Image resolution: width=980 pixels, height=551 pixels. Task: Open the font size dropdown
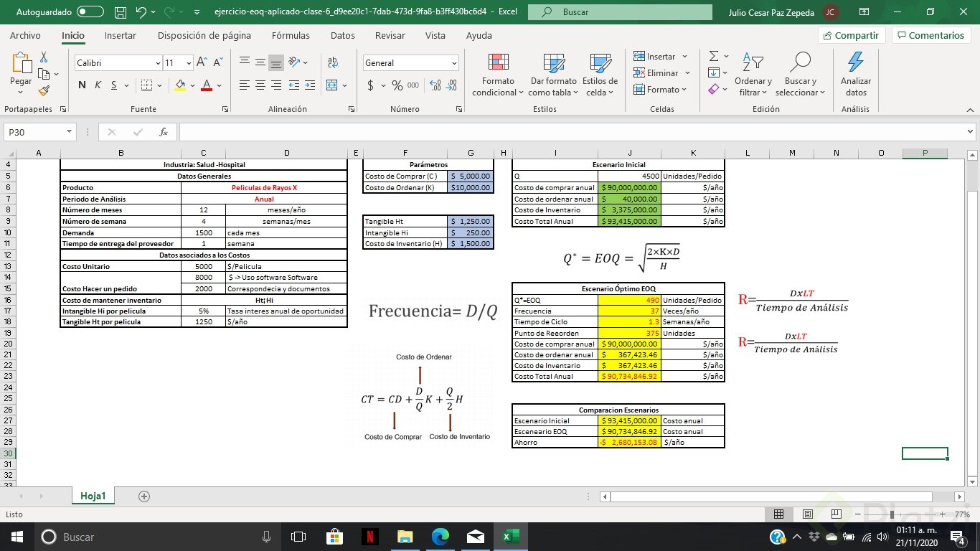tap(189, 63)
